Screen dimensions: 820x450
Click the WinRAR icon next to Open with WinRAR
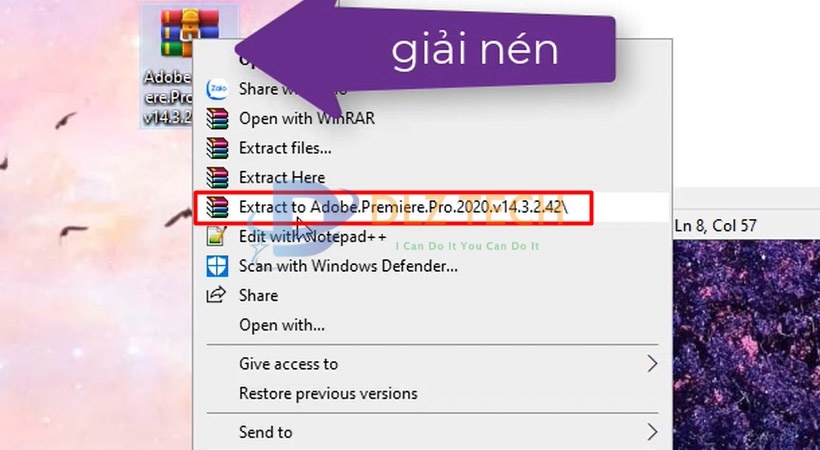pyautogui.click(x=217, y=119)
